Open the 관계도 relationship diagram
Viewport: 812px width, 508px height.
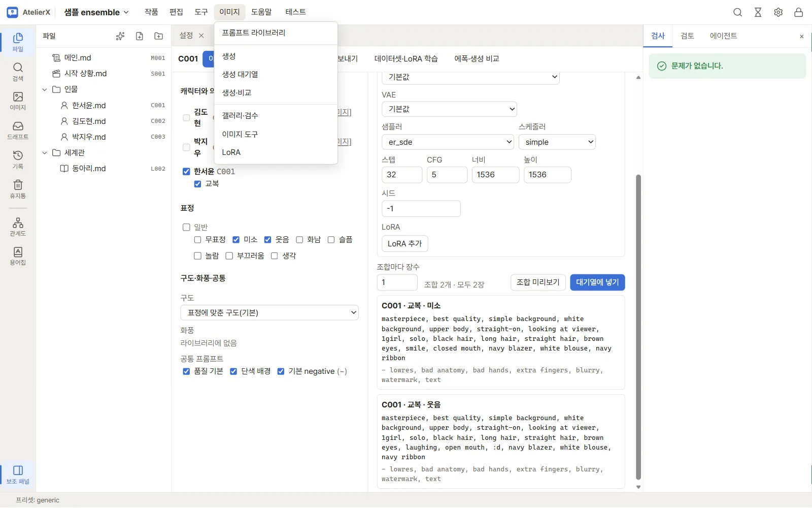(x=18, y=227)
